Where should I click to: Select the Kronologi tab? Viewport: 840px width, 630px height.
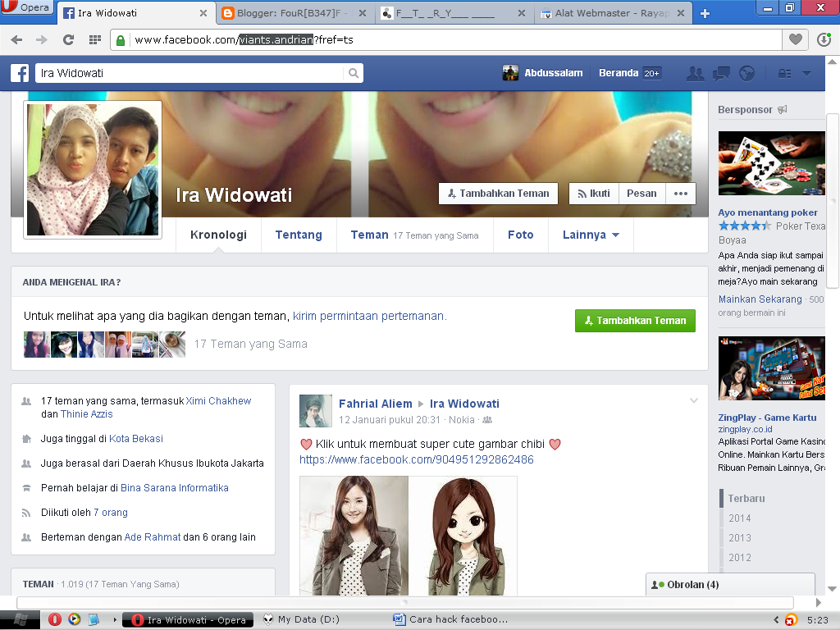pyautogui.click(x=218, y=235)
